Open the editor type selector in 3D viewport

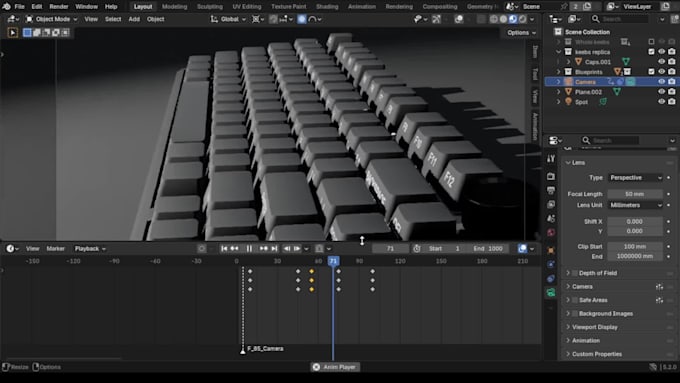tap(13, 19)
